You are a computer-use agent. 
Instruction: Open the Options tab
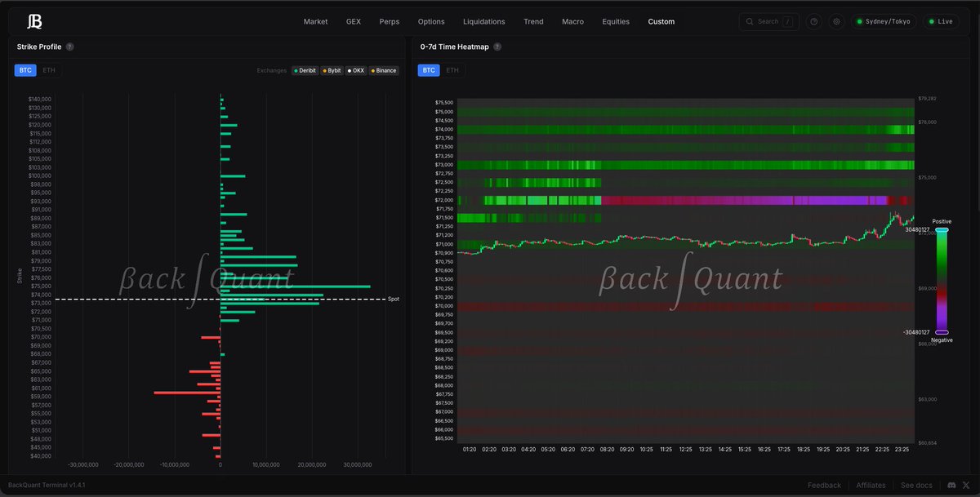coord(431,21)
